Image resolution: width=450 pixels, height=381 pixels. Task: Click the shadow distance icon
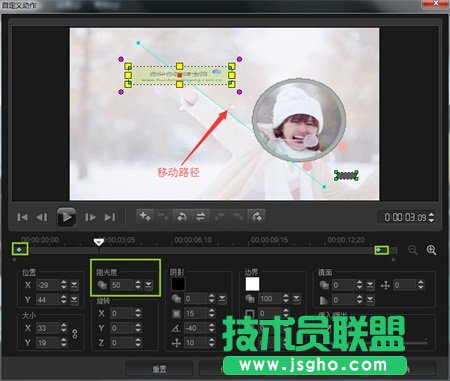pos(176,343)
